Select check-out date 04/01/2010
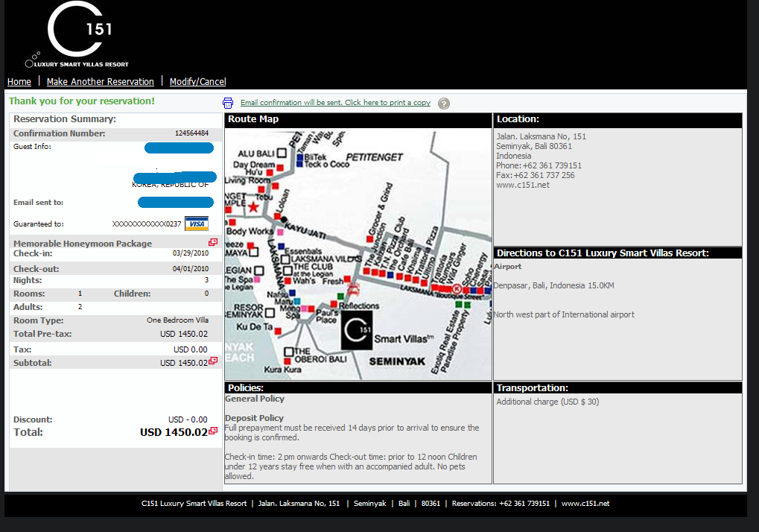 [191, 269]
